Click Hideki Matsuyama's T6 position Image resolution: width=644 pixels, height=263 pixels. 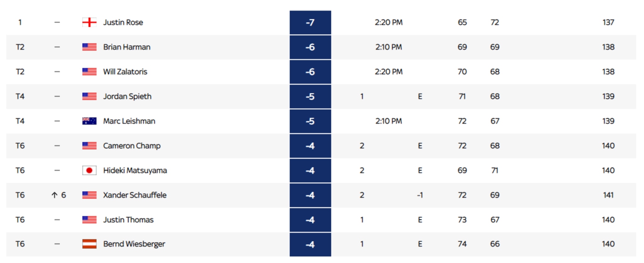20,171
